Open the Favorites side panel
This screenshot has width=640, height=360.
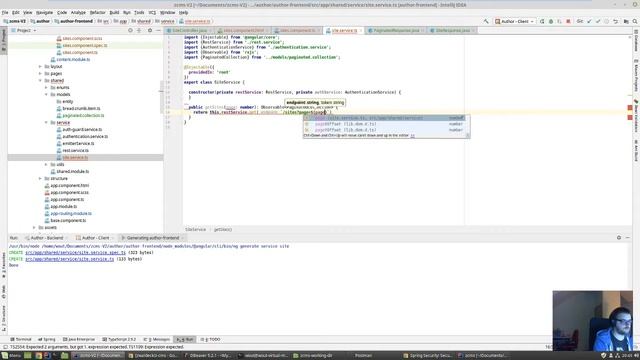4,265
